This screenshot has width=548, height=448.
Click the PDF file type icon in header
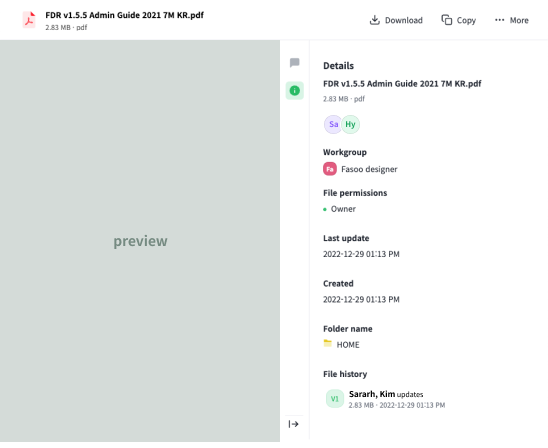pyautogui.click(x=29, y=20)
